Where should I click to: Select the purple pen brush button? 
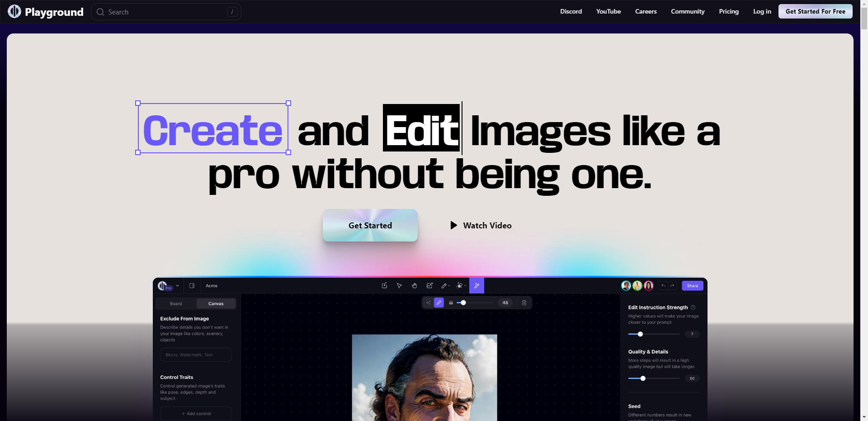point(439,303)
